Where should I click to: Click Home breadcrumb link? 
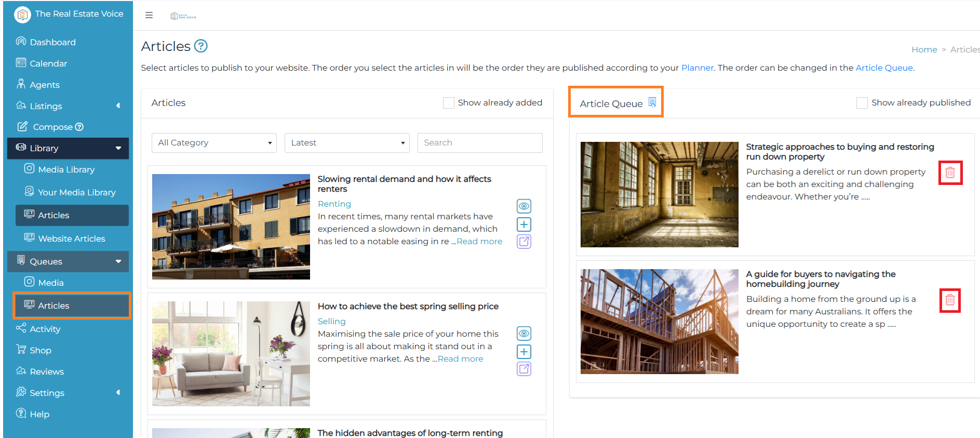point(924,49)
